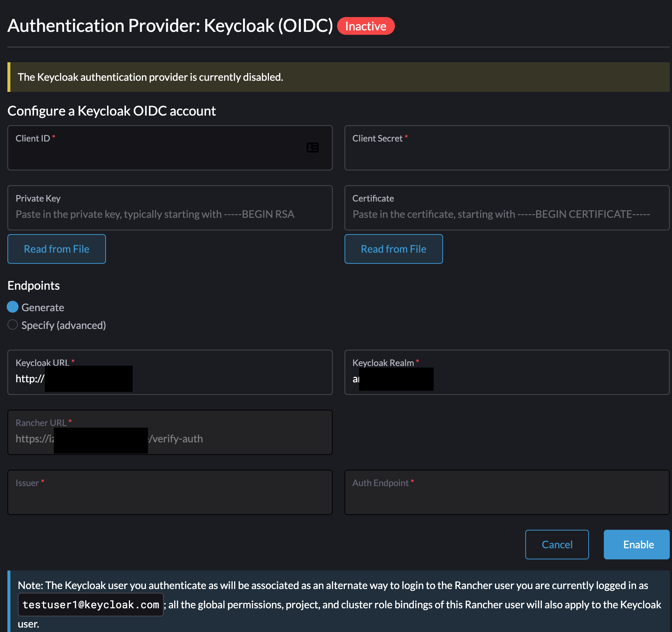This screenshot has width=672, height=632.
Task: Edit the Keycloak Realm field
Action: pyautogui.click(x=507, y=372)
